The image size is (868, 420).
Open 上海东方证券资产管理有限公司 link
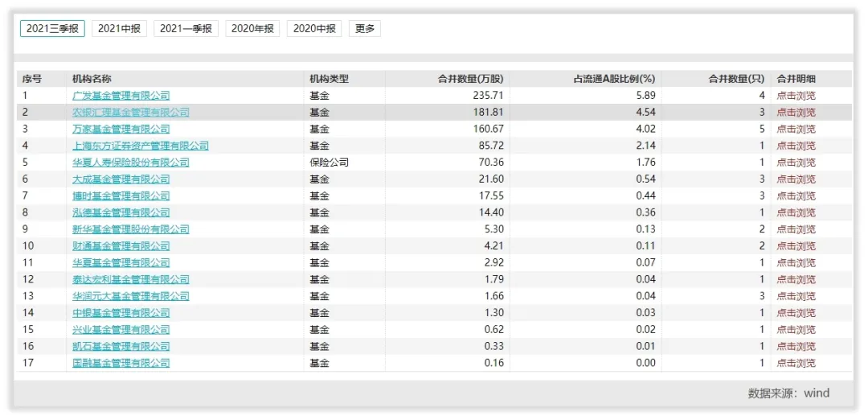point(141,146)
